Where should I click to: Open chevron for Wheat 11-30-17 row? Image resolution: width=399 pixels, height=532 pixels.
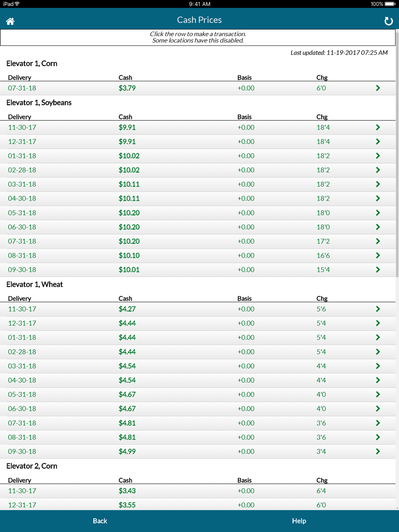[x=378, y=309]
